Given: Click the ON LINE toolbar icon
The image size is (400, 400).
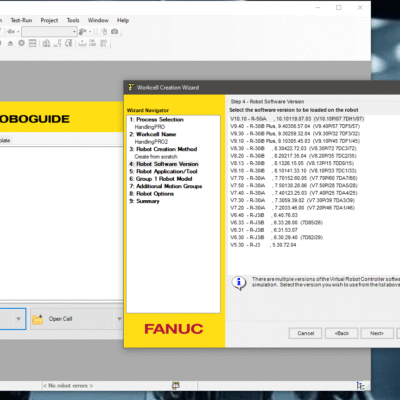Looking at the screenshot, I should tap(93, 43).
